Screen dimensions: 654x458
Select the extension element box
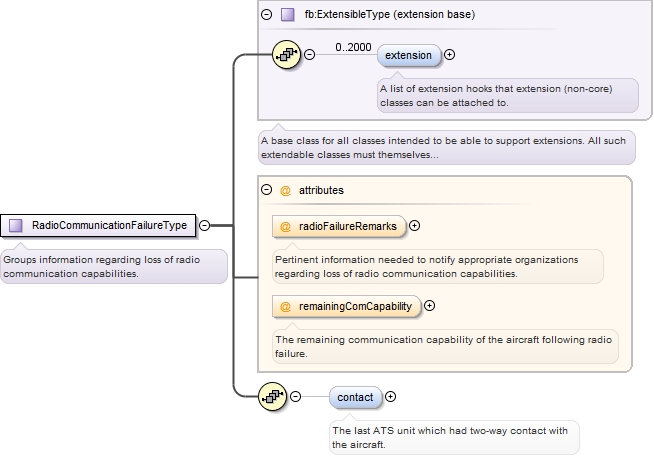point(409,55)
